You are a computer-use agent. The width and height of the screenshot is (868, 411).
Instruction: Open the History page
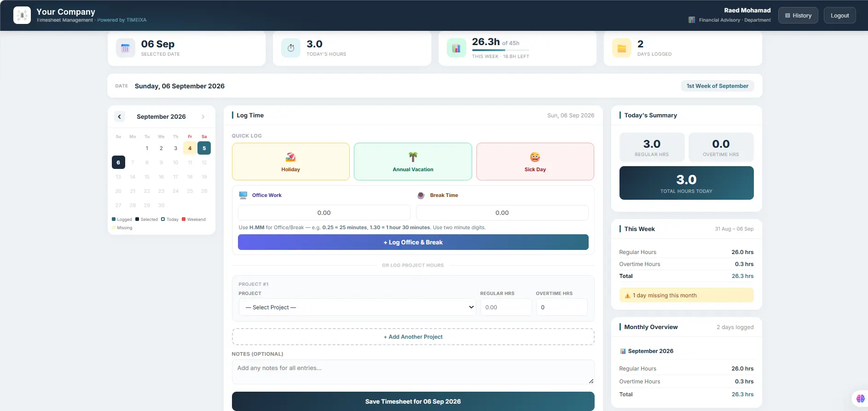click(x=798, y=15)
